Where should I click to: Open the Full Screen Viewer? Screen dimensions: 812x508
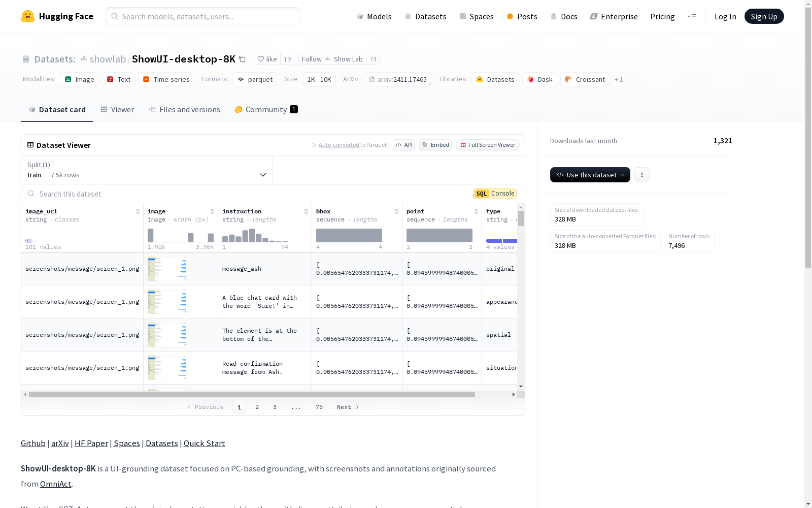(x=488, y=145)
